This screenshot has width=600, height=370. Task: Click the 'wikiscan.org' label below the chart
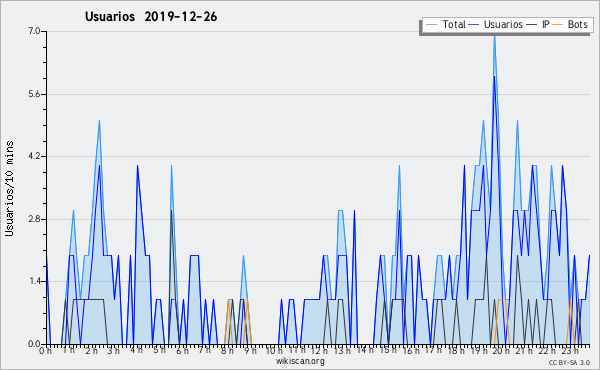point(300,361)
